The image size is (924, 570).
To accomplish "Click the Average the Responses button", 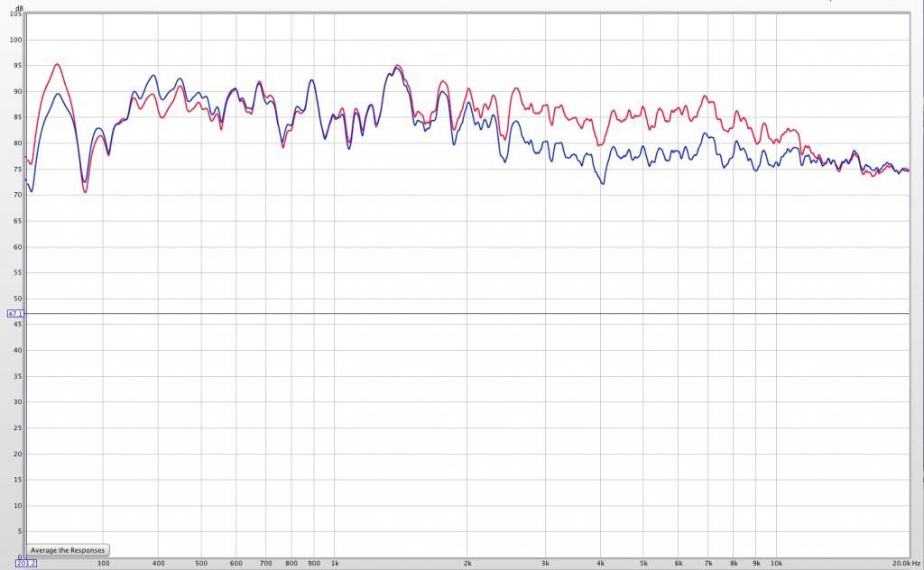I will point(68,550).
